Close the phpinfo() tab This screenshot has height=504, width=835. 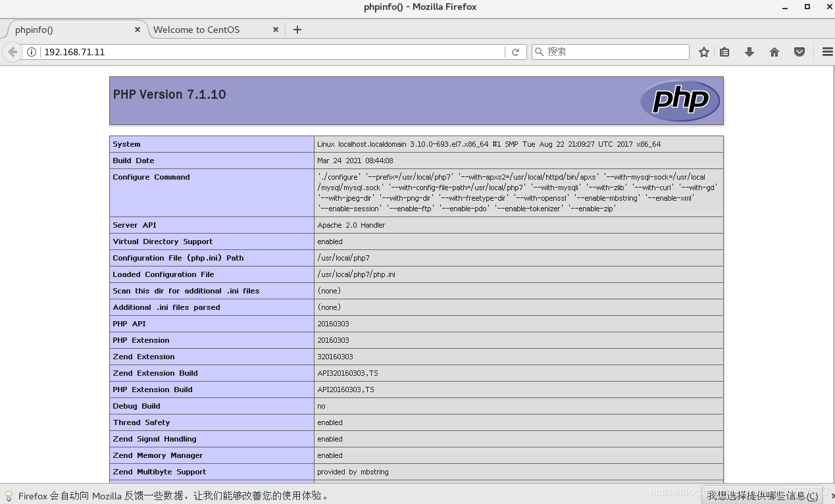[138, 30]
